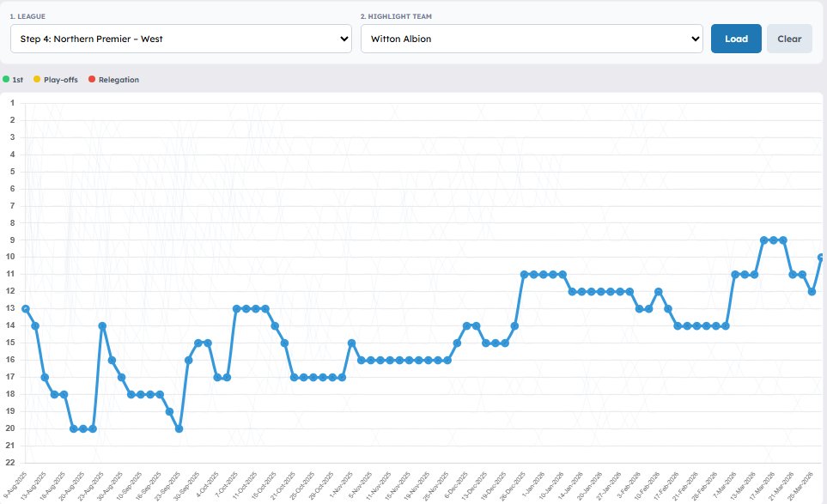
Task: Select the 7-Oct-2025 data point at position 13
Action: click(x=236, y=309)
